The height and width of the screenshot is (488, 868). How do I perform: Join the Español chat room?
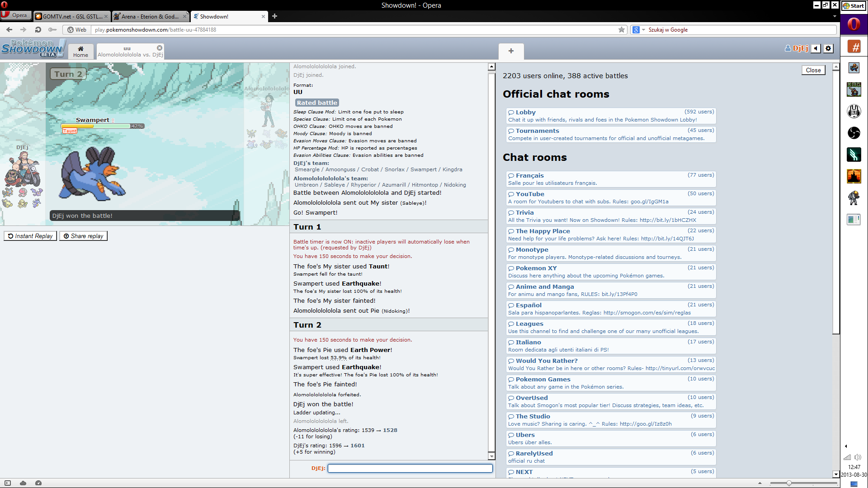click(611, 309)
